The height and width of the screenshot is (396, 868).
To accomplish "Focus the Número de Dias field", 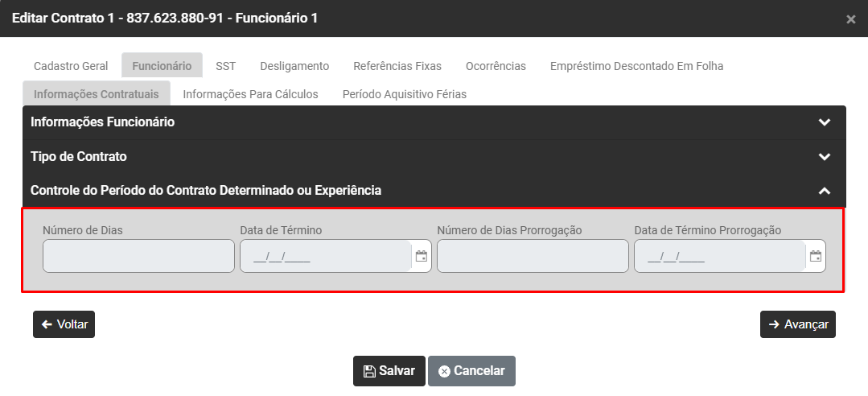I will tap(138, 257).
